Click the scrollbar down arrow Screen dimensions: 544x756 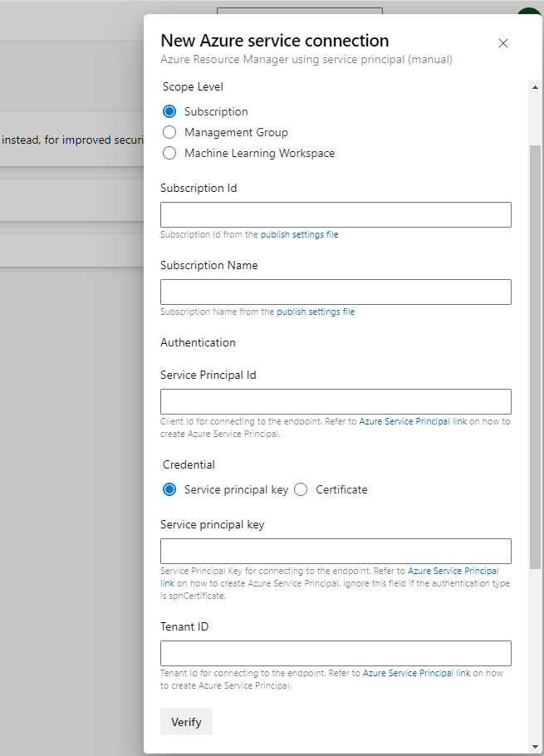(x=536, y=747)
